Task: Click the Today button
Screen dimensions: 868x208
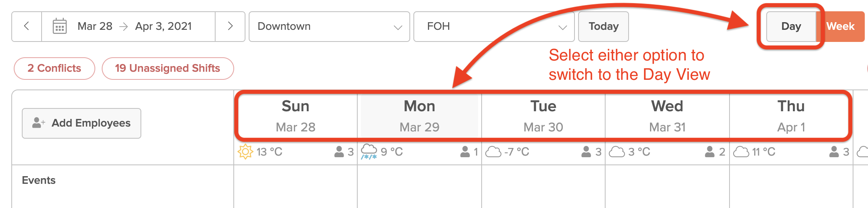Action: 603,27
